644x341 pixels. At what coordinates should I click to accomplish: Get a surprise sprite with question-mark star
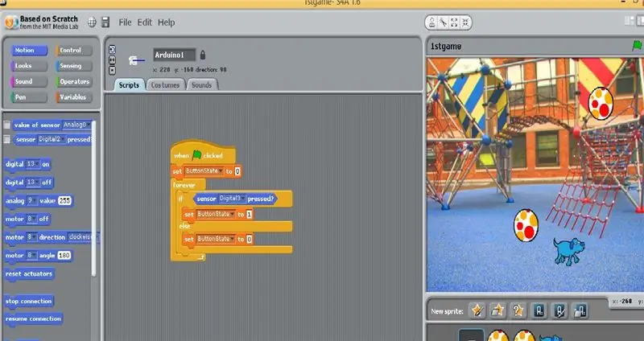[518, 310]
